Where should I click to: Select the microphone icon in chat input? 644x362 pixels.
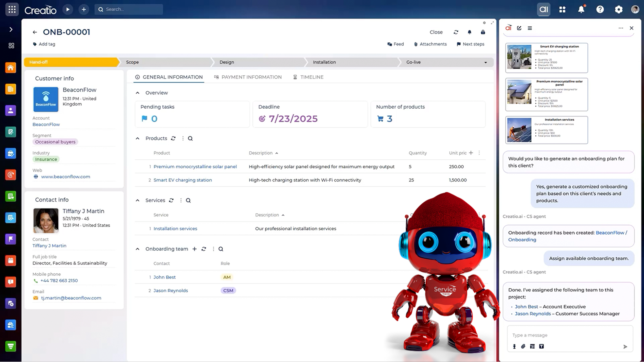(514, 346)
